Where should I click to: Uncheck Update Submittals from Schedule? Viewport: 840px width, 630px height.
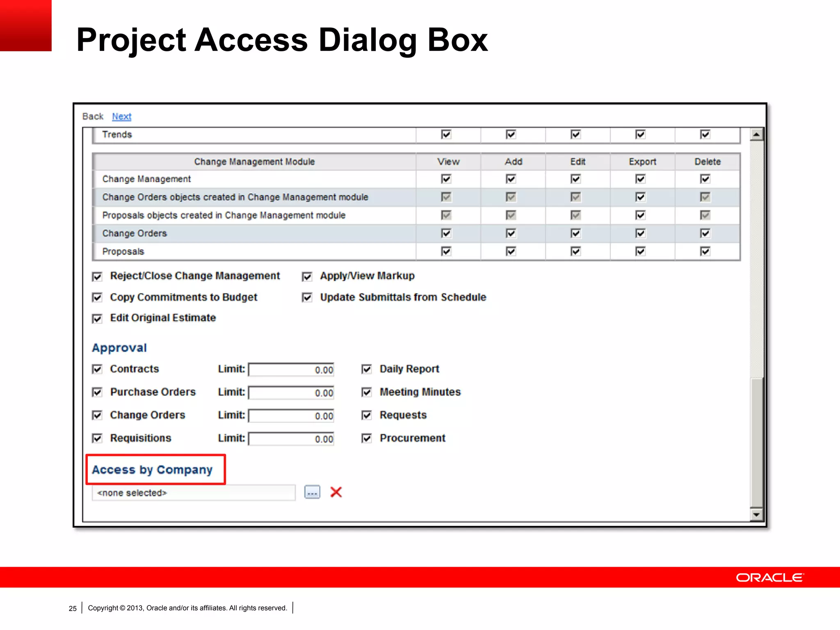pos(307,297)
